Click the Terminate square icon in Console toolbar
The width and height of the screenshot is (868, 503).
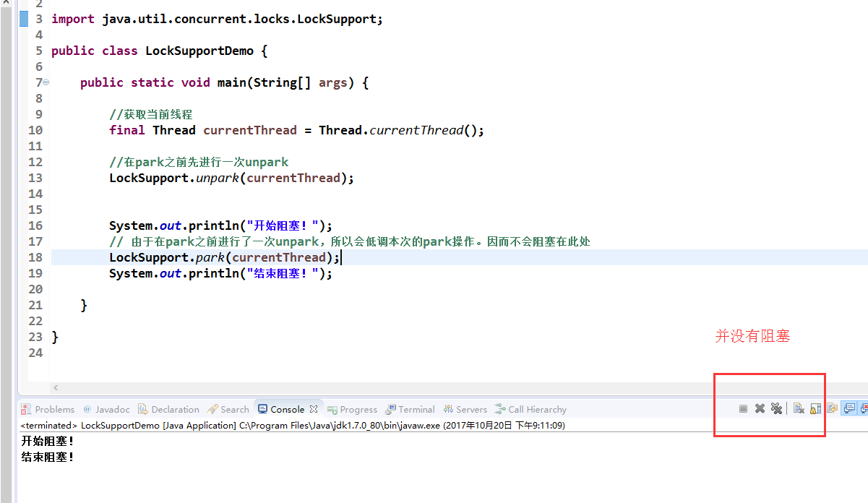[743, 409]
